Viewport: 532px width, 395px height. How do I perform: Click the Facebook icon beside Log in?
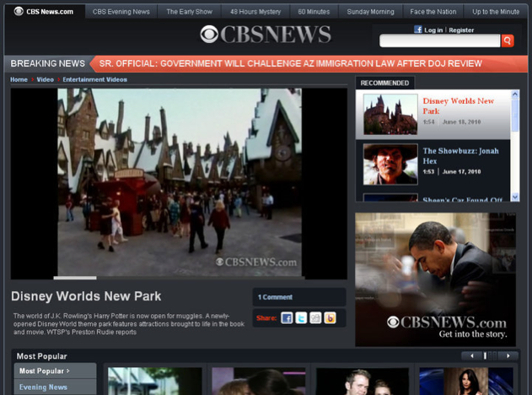click(x=418, y=30)
